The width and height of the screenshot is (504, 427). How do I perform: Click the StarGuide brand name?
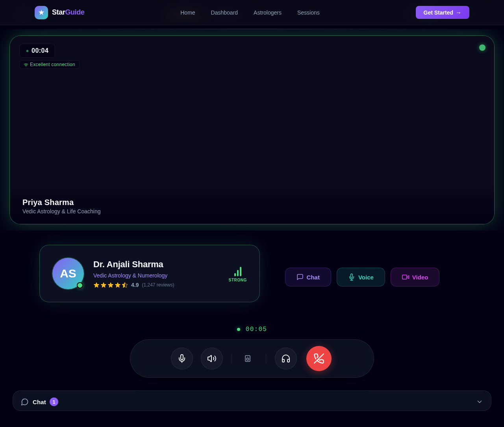(68, 12)
